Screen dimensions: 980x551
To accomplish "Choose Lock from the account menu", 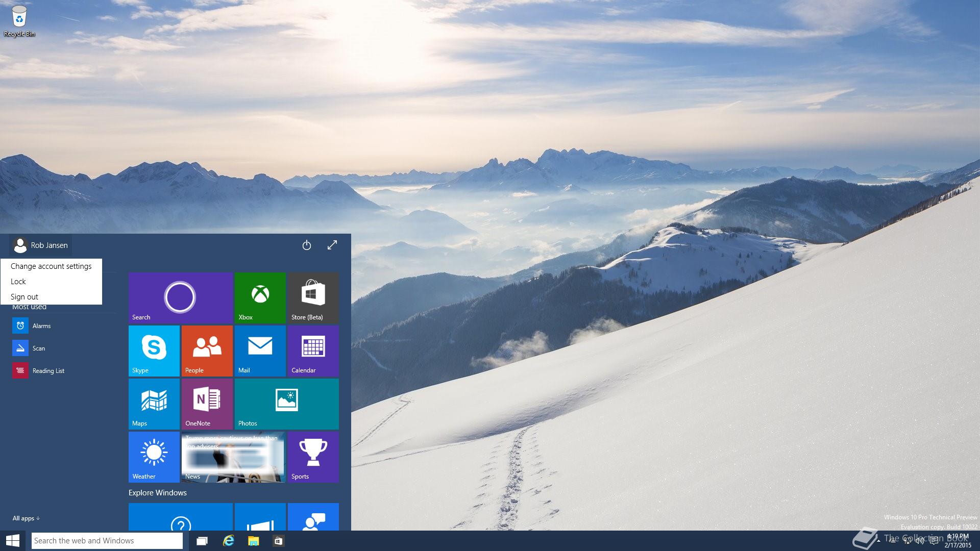I will 51,282.
